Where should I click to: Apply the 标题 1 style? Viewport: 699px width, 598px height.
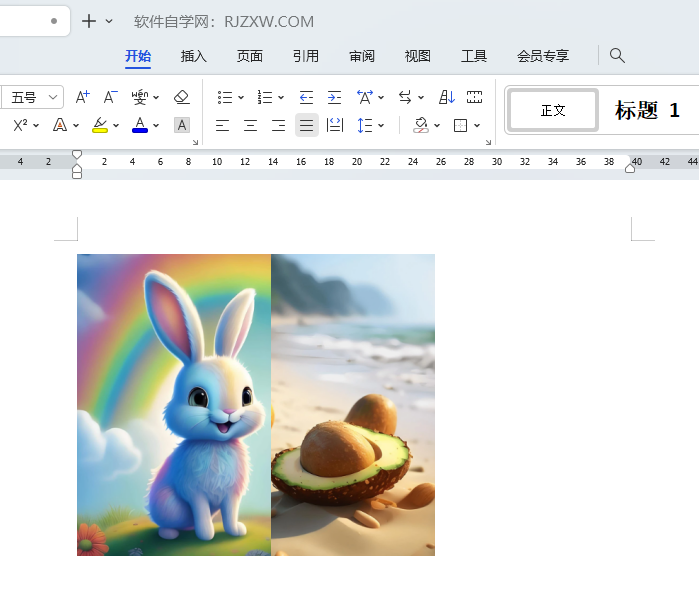(x=647, y=110)
